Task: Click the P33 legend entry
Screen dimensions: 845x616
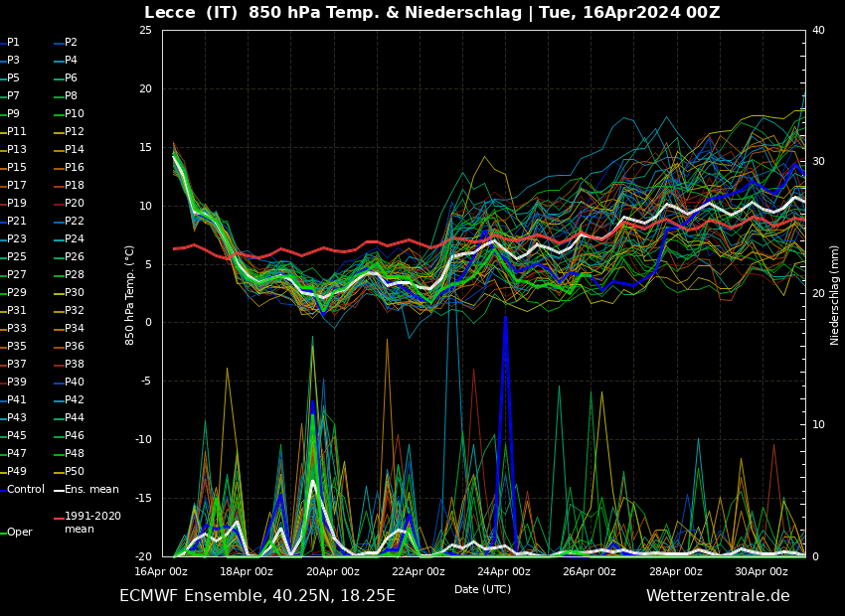Action: pyautogui.click(x=13, y=328)
